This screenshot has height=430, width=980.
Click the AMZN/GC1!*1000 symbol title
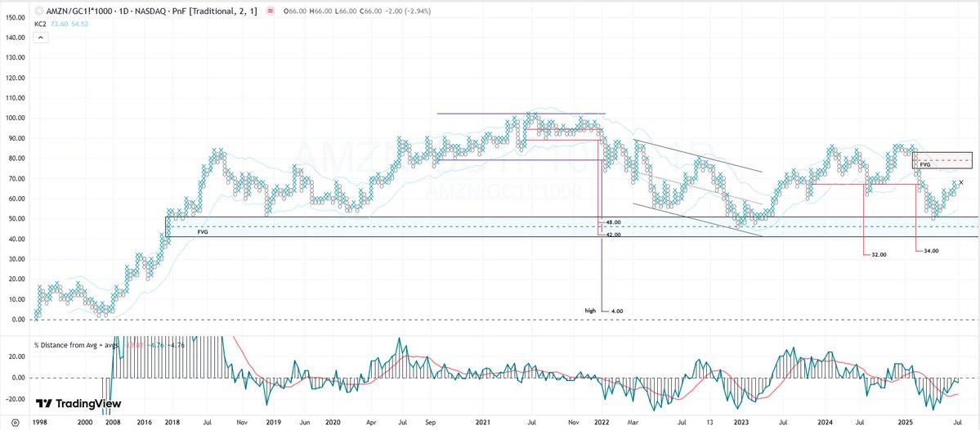coord(78,11)
